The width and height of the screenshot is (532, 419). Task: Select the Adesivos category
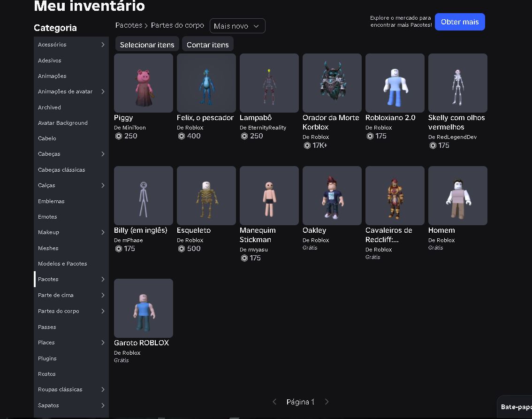point(71,61)
